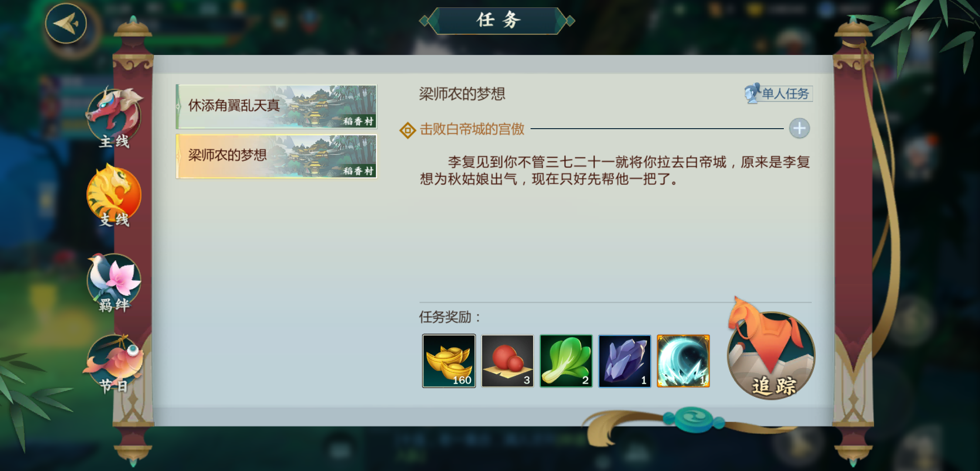Select quest 梁师农的梦想 in list
Viewport: 980px width, 471px height.
(276, 156)
